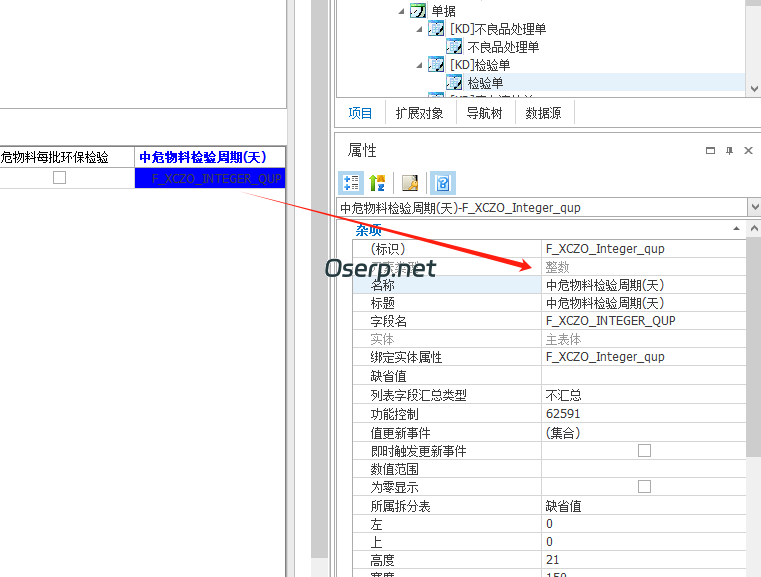
Task: Click the 实体 value 主表体
Action: [x=644, y=339]
